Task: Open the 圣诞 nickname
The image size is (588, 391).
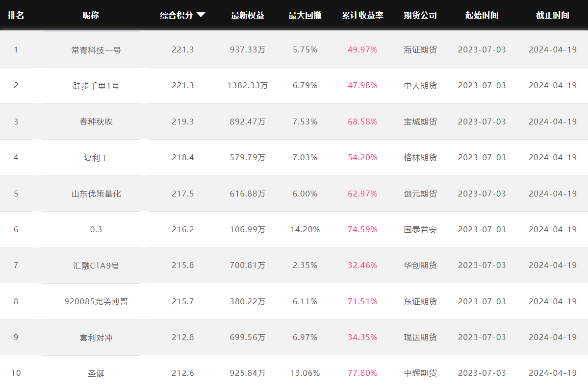Action: [x=96, y=373]
